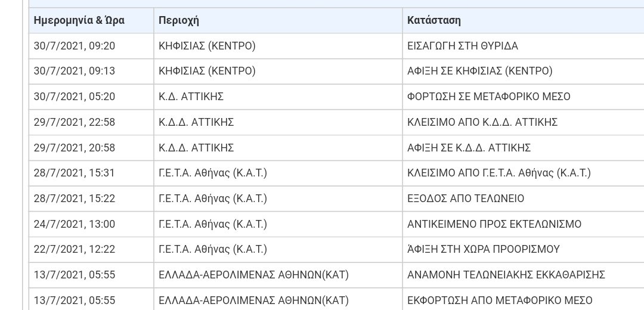The image size is (644, 310).
Task: Click ΑΦΙΞΗ ΣΕ Κ.Δ.Δ. ΑΤΤΙΚΗΣ status
Action: (524, 148)
